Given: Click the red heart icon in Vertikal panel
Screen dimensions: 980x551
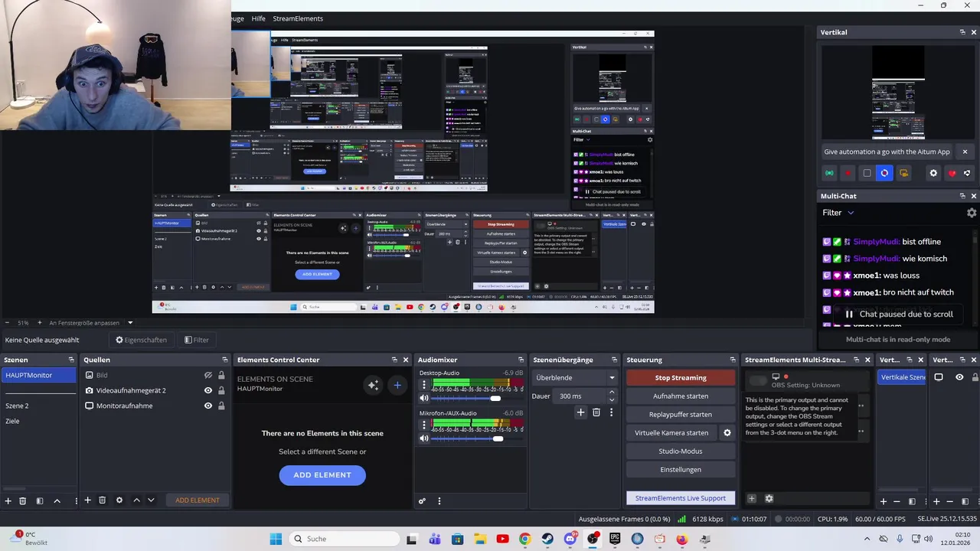Looking at the screenshot, I should 952,174.
